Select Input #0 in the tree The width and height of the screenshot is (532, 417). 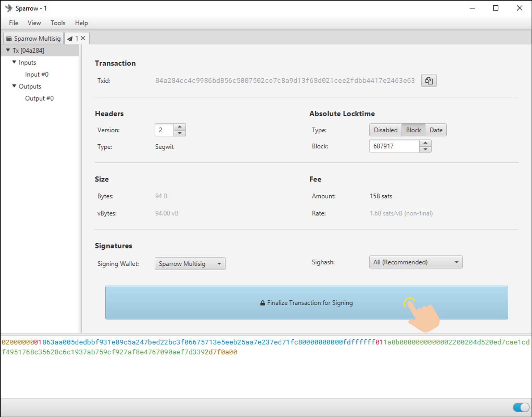click(37, 74)
